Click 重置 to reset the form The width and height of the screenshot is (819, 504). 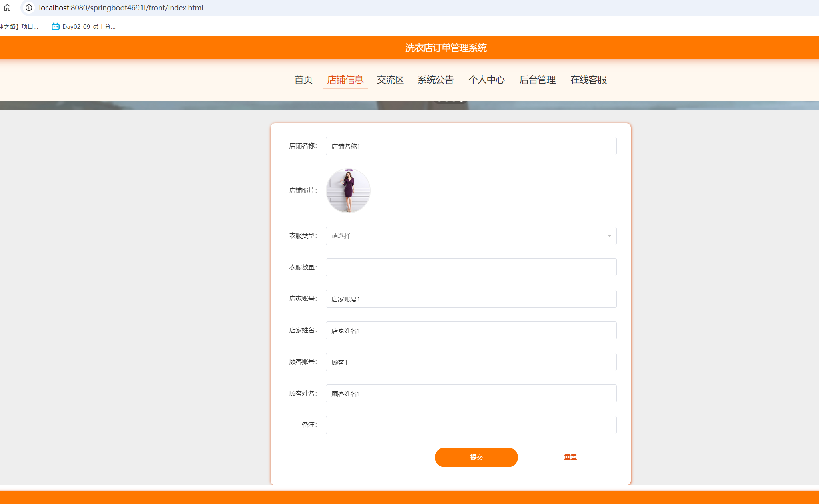[x=570, y=457]
